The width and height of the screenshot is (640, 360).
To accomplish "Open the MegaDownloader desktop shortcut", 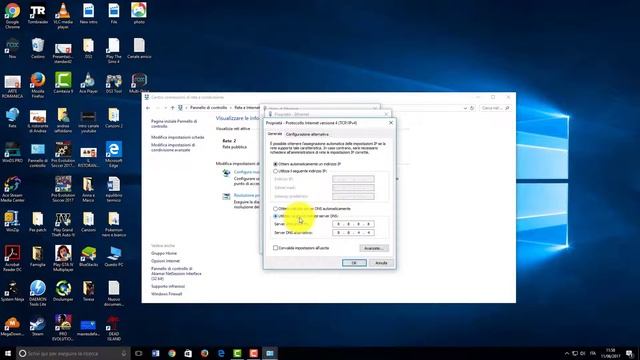I will point(12,326).
